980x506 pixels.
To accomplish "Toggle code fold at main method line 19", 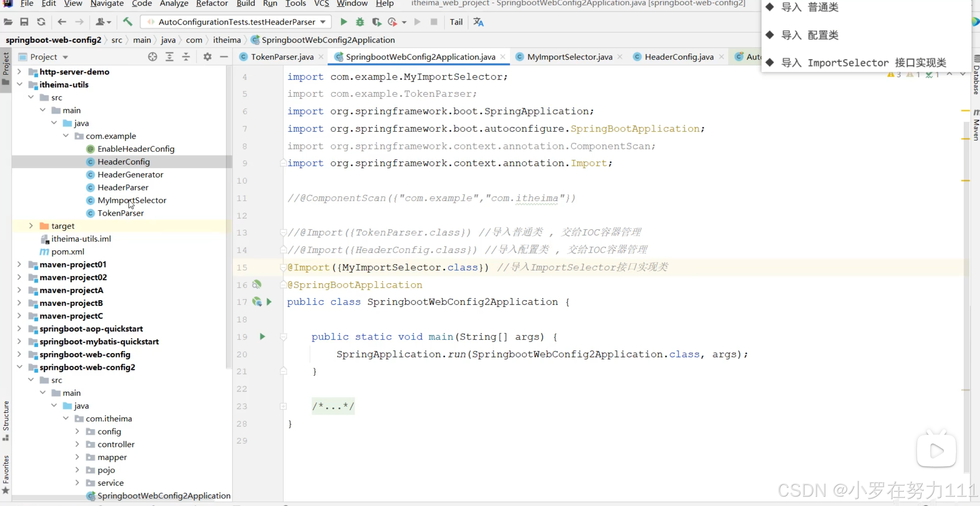I will click(x=283, y=336).
